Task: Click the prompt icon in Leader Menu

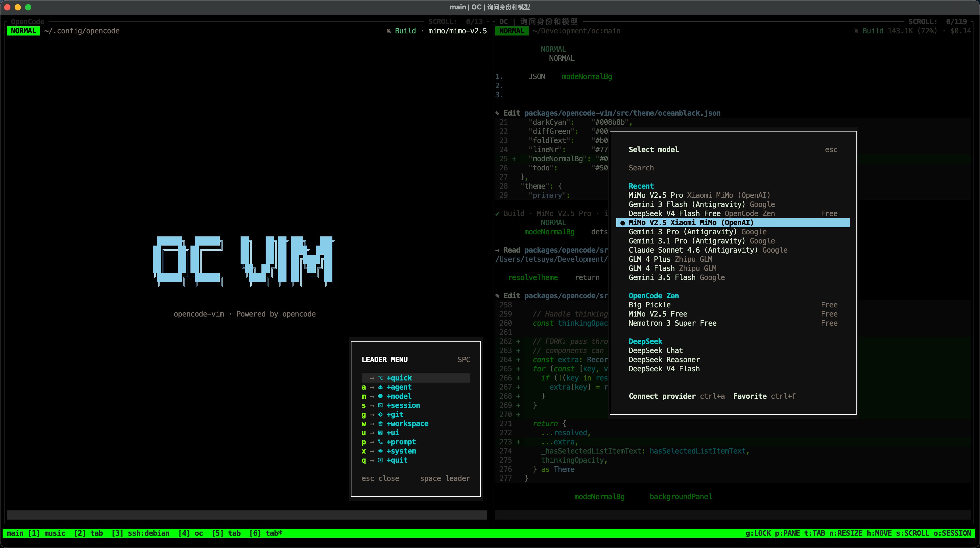Action: pyautogui.click(x=380, y=442)
